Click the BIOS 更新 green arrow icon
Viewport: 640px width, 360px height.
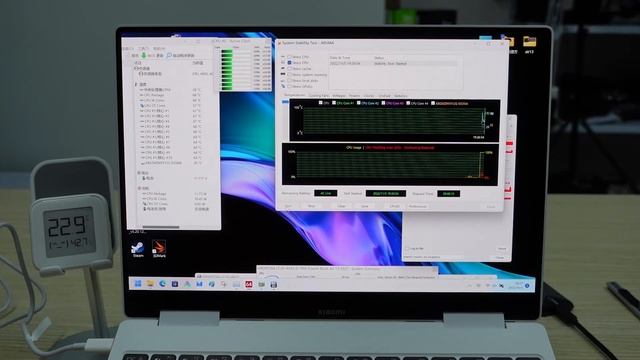pyautogui.click(x=144, y=55)
